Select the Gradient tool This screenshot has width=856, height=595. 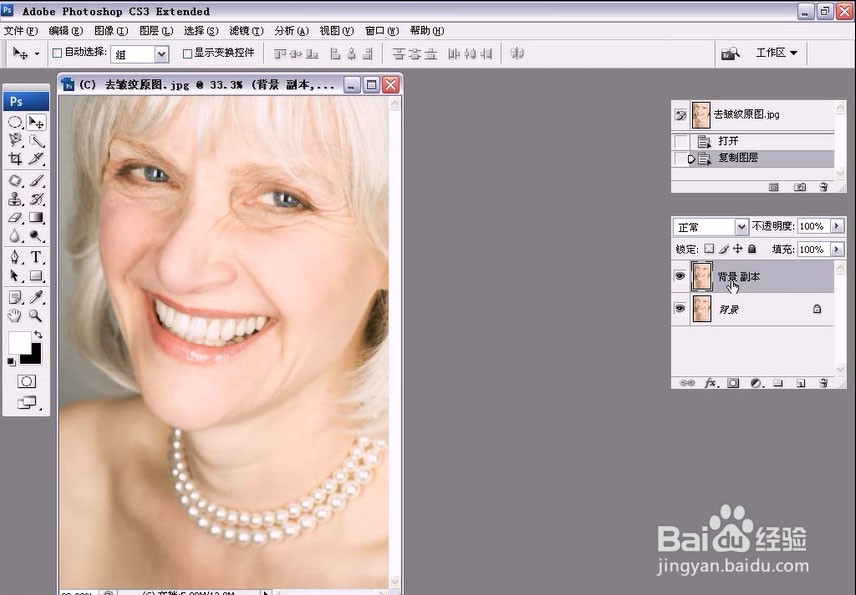coord(36,217)
